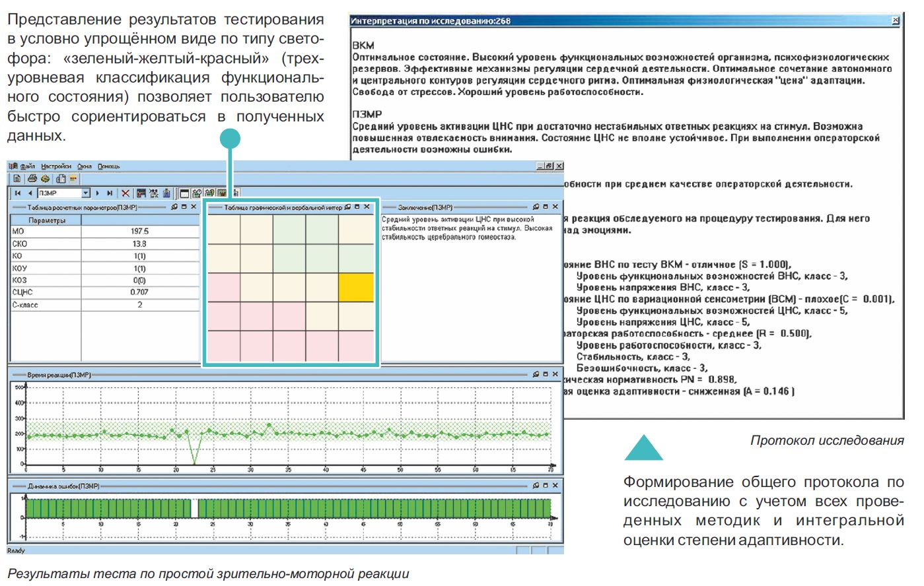Close the Заключение(ПЗМР) panel
Viewport: 924px width, 586px height.
(x=555, y=207)
